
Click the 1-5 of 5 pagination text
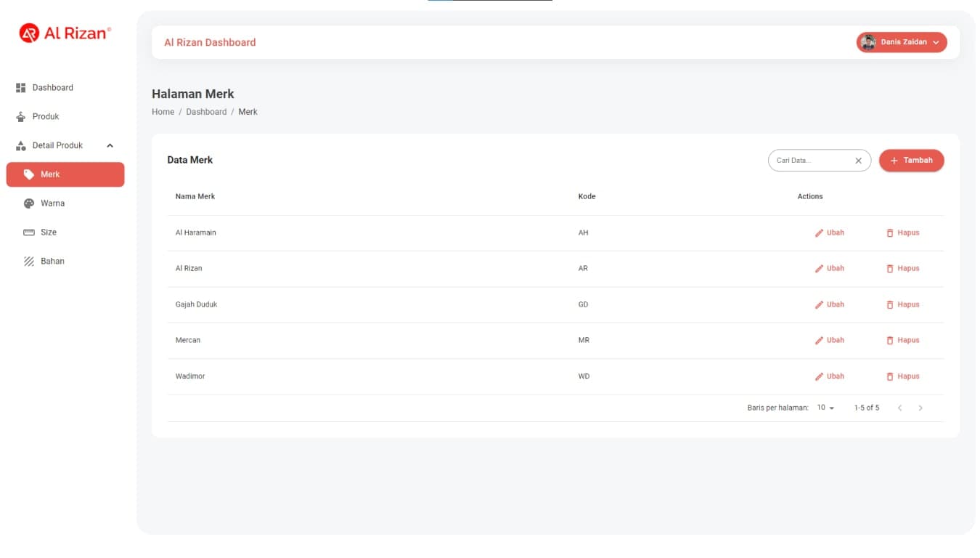click(x=867, y=408)
